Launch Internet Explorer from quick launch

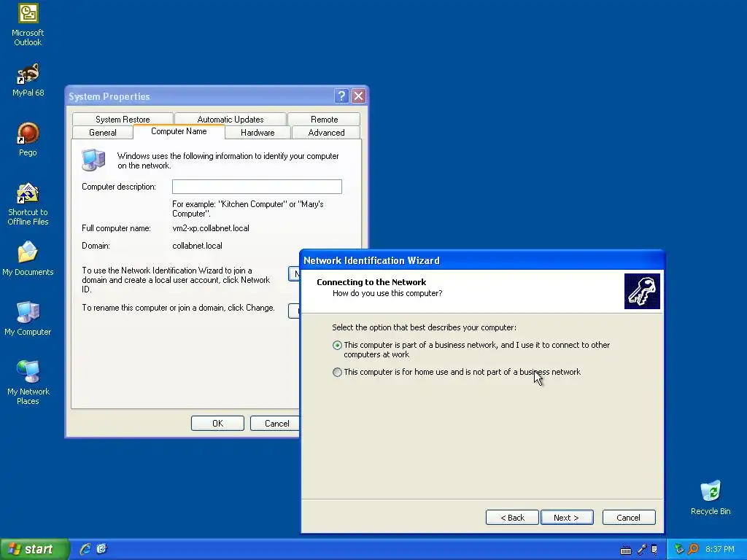point(85,549)
